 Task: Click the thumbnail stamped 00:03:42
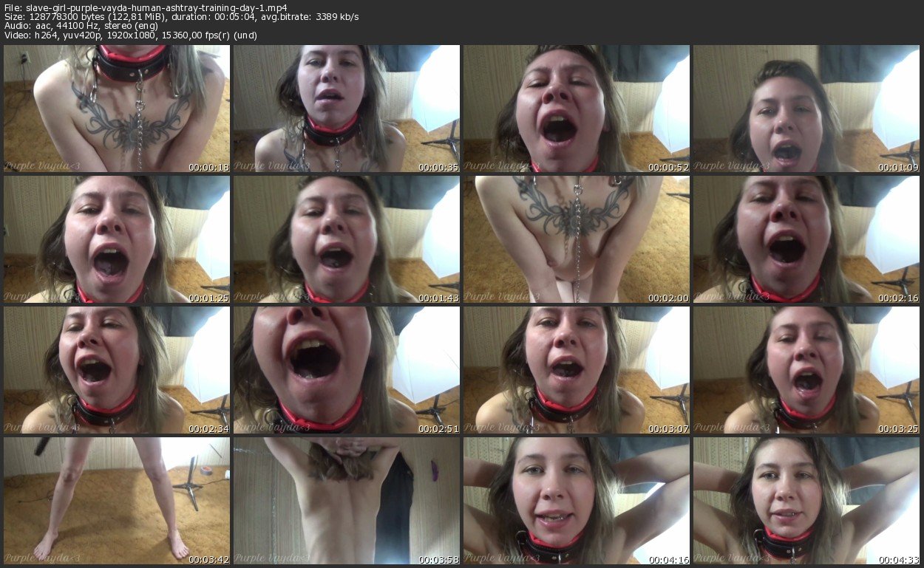(117, 501)
